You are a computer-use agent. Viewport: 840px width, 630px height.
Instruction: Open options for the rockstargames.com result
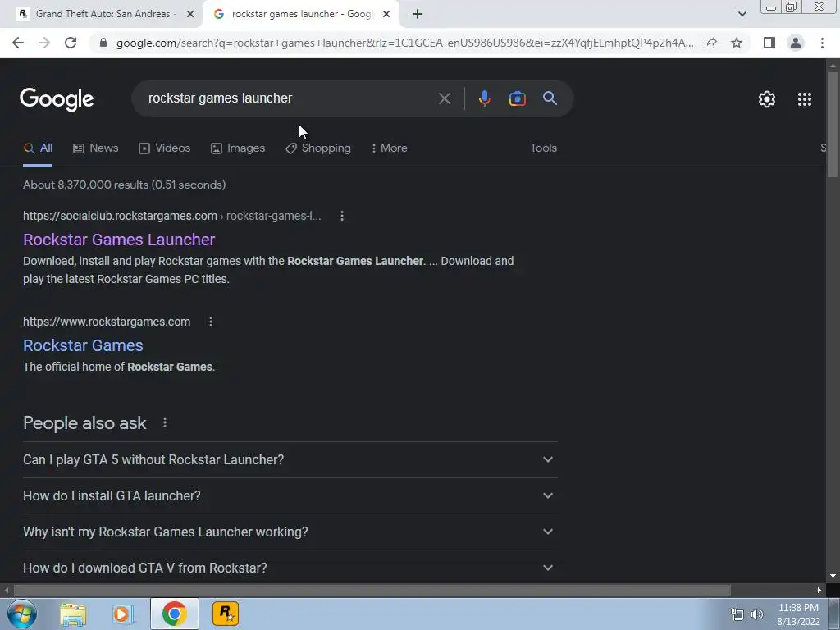coord(211,322)
